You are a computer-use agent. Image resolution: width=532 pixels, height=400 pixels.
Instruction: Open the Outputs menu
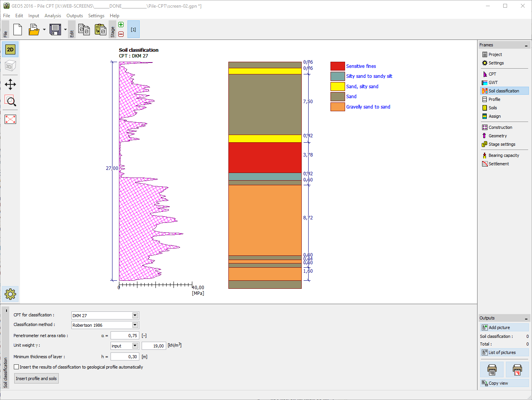click(74, 16)
